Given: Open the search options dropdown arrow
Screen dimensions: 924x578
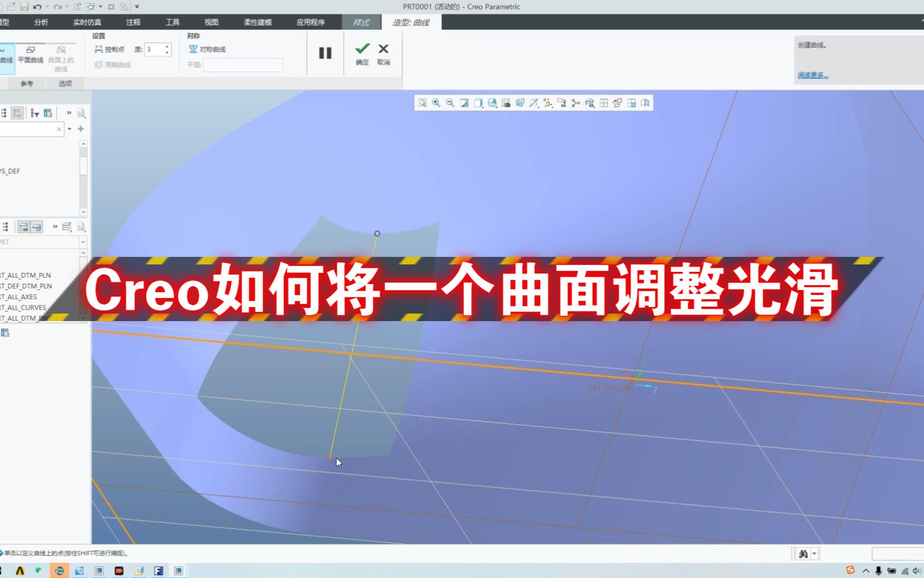Looking at the screenshot, I should [x=70, y=129].
